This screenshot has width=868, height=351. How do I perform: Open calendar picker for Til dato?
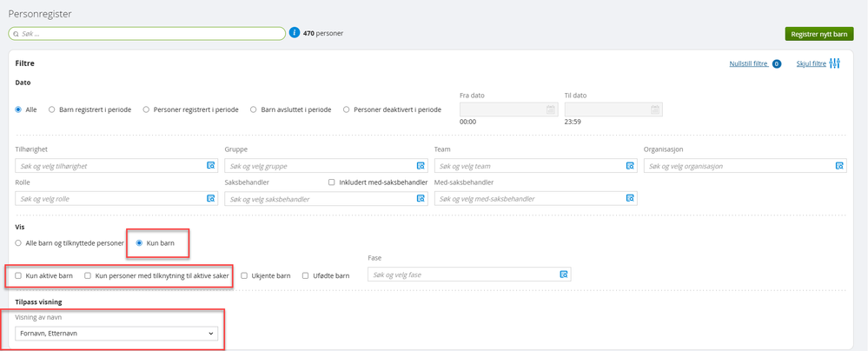point(655,109)
